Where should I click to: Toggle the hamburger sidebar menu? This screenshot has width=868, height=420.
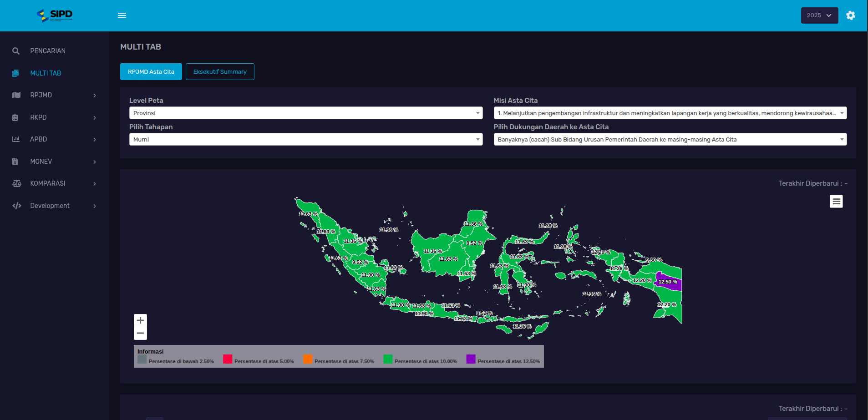[x=122, y=15]
